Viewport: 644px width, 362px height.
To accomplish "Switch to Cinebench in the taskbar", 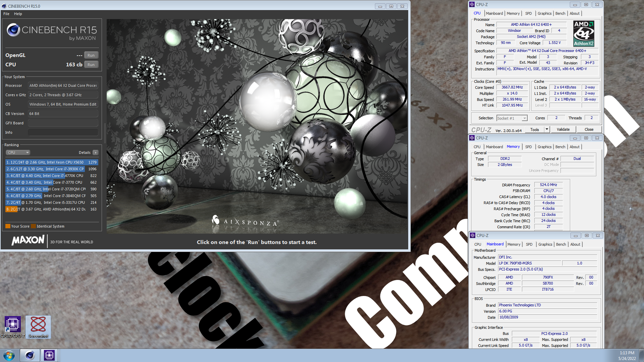I will tap(30, 355).
